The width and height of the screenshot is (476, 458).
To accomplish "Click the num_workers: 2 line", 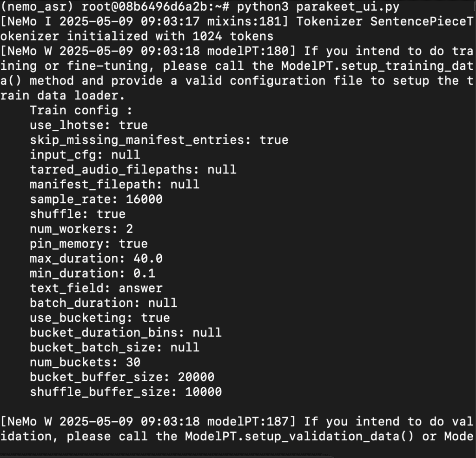I will pos(81,229).
